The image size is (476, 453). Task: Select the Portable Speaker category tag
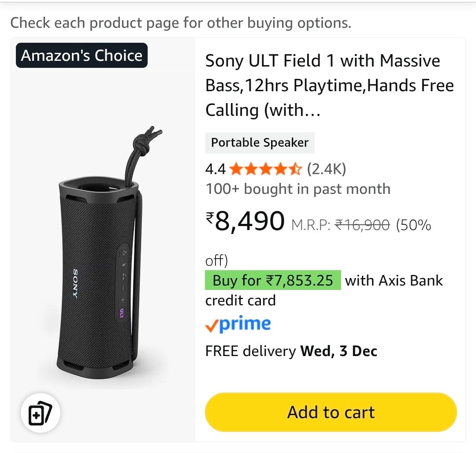coord(260,143)
